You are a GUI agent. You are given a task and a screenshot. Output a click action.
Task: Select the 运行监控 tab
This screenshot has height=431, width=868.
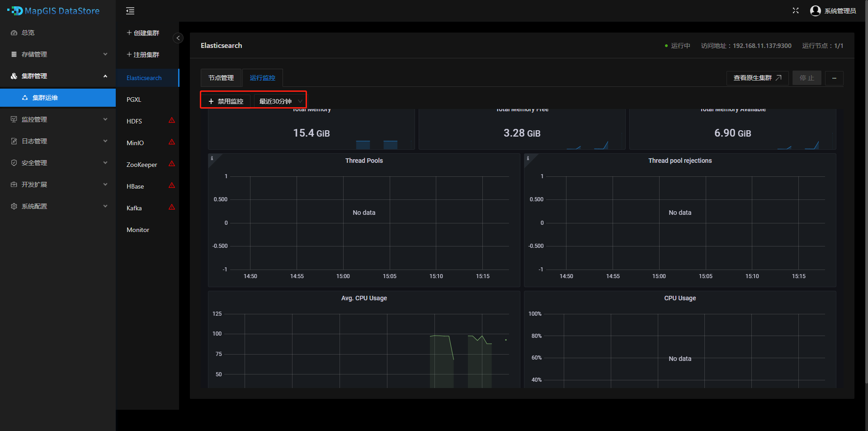click(x=263, y=78)
